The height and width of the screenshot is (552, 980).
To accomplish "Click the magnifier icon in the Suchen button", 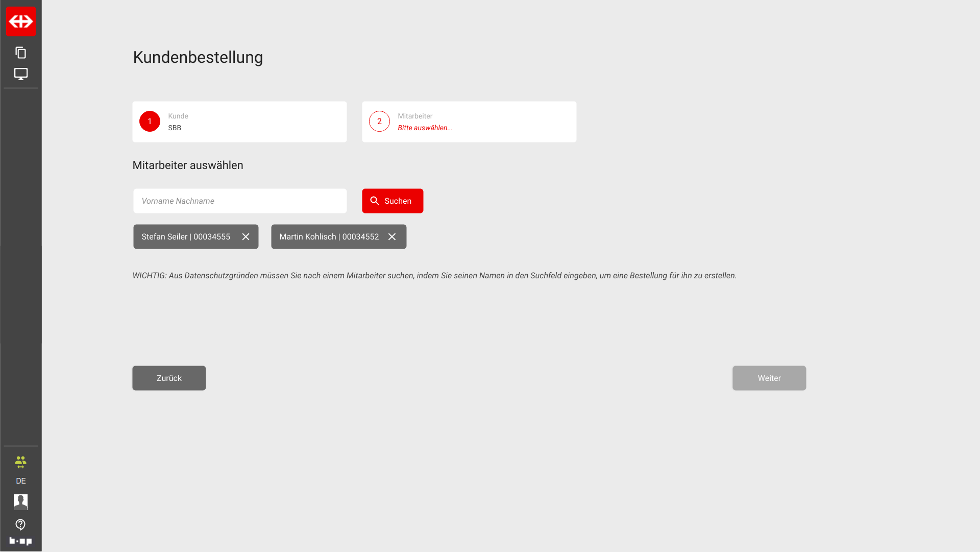I will [x=375, y=201].
